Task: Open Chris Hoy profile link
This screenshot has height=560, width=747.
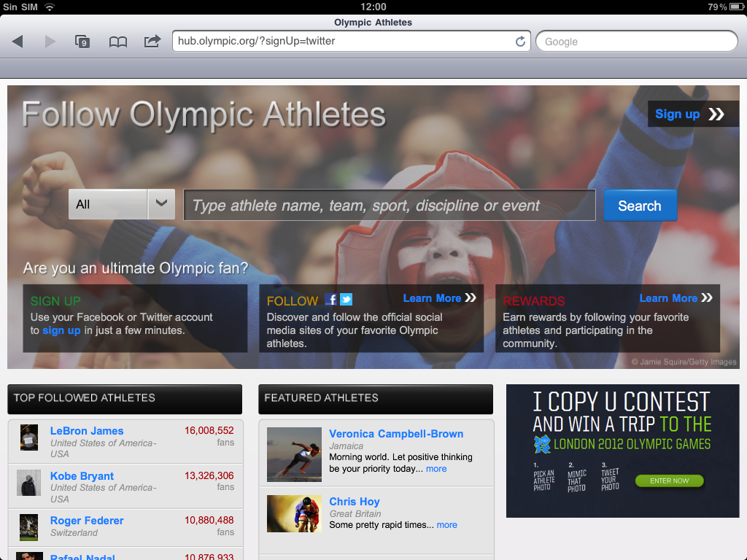Action: (x=354, y=502)
